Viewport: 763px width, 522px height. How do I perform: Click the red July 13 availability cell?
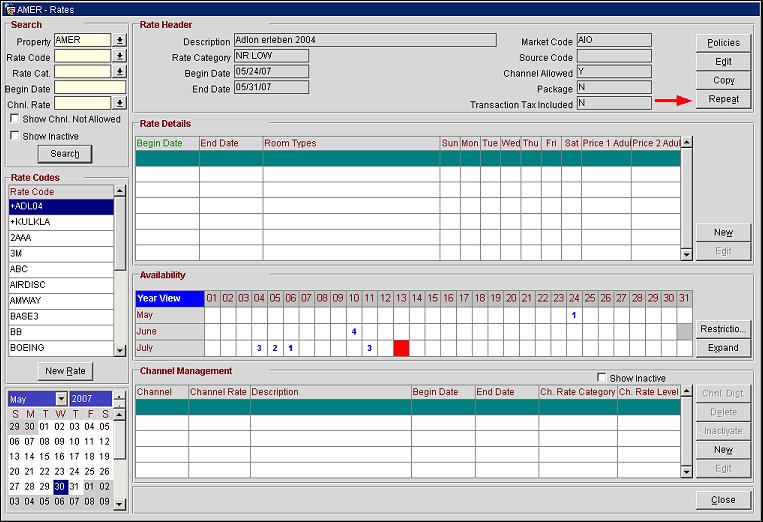(x=401, y=348)
